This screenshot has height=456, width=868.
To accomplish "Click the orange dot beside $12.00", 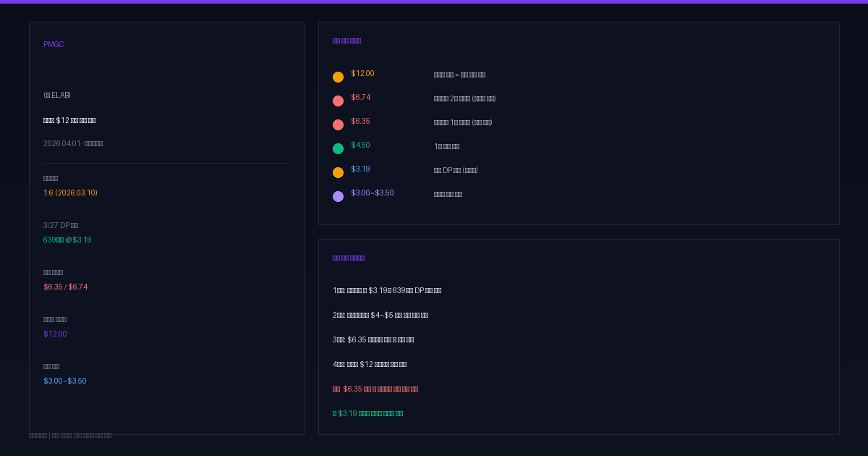I will pos(338,77).
